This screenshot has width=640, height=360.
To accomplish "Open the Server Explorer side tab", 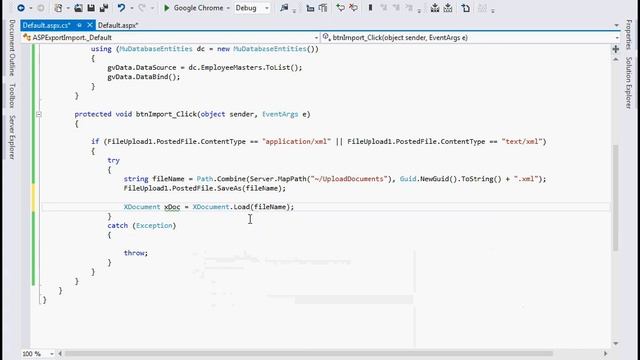I will 12,137.
